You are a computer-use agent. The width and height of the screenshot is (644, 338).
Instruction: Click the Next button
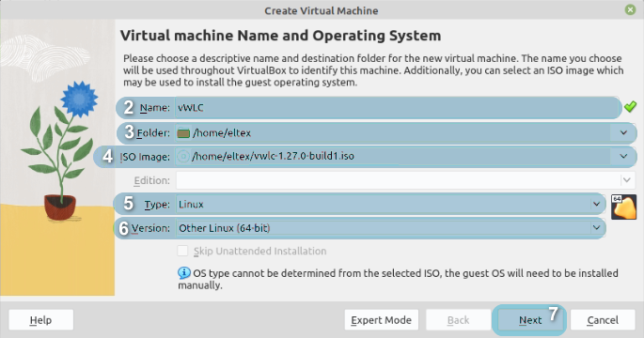click(530, 320)
